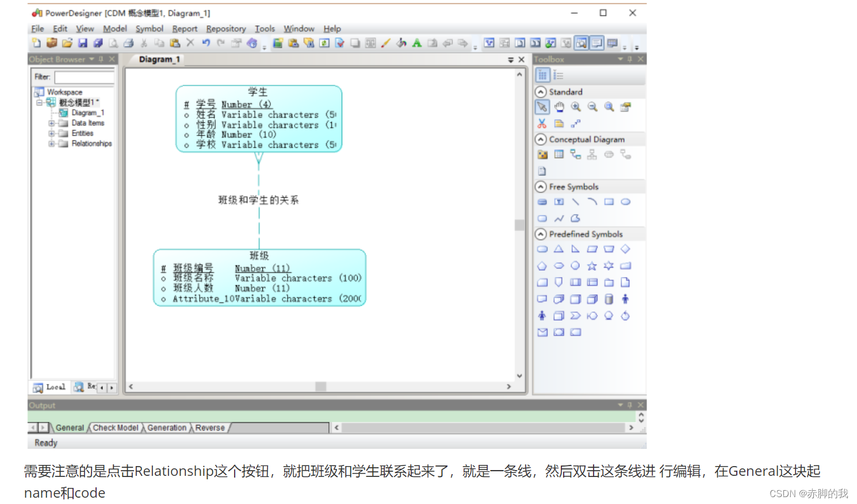
Task: Select the Pointer tool
Action: point(542,107)
